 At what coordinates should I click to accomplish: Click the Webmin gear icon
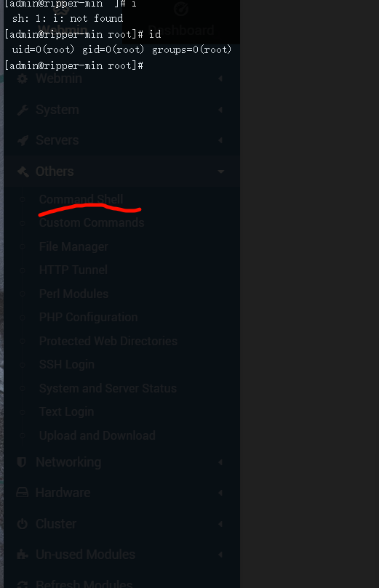(x=23, y=78)
